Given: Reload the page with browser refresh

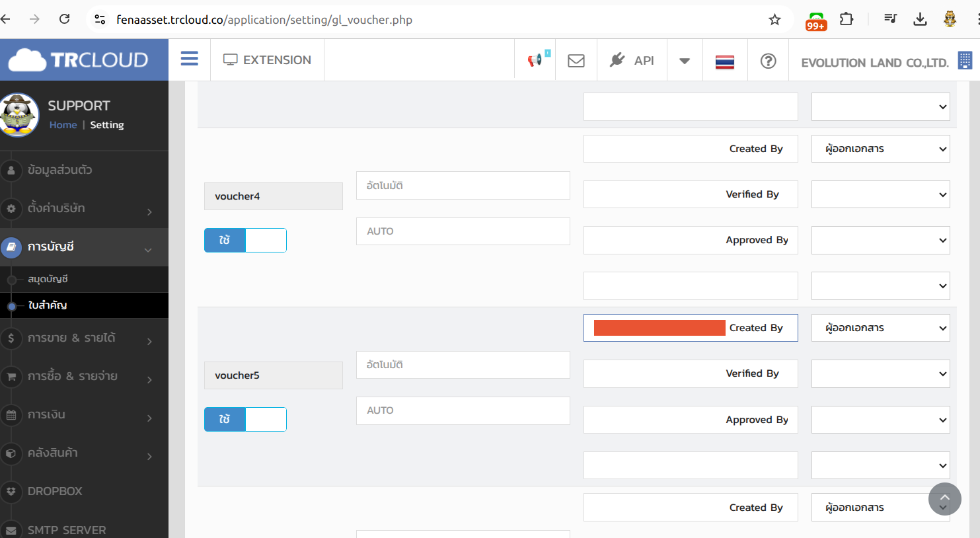Looking at the screenshot, I should point(64,19).
